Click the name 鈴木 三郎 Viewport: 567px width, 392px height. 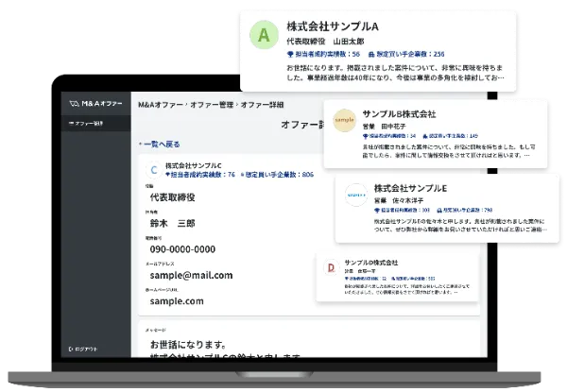[x=173, y=223]
